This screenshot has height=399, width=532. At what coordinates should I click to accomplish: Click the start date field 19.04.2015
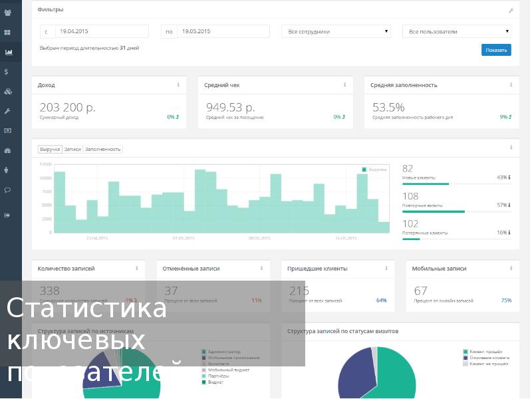point(101,31)
